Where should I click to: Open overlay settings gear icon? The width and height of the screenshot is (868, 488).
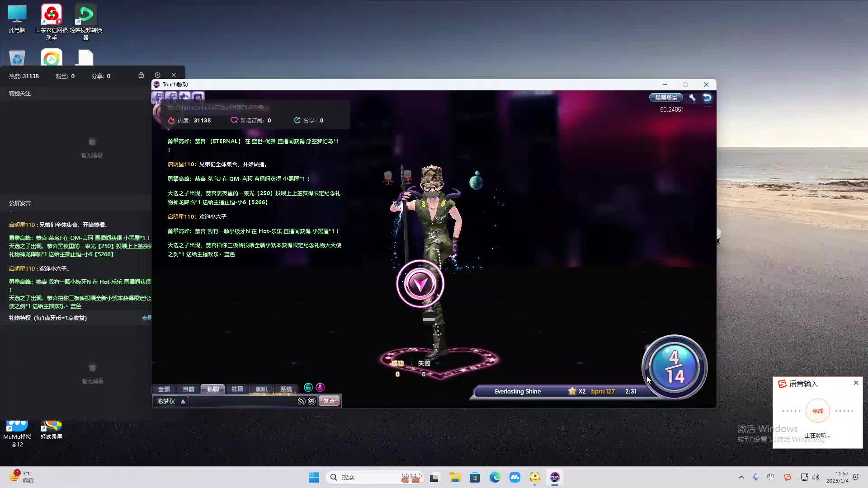point(157,75)
